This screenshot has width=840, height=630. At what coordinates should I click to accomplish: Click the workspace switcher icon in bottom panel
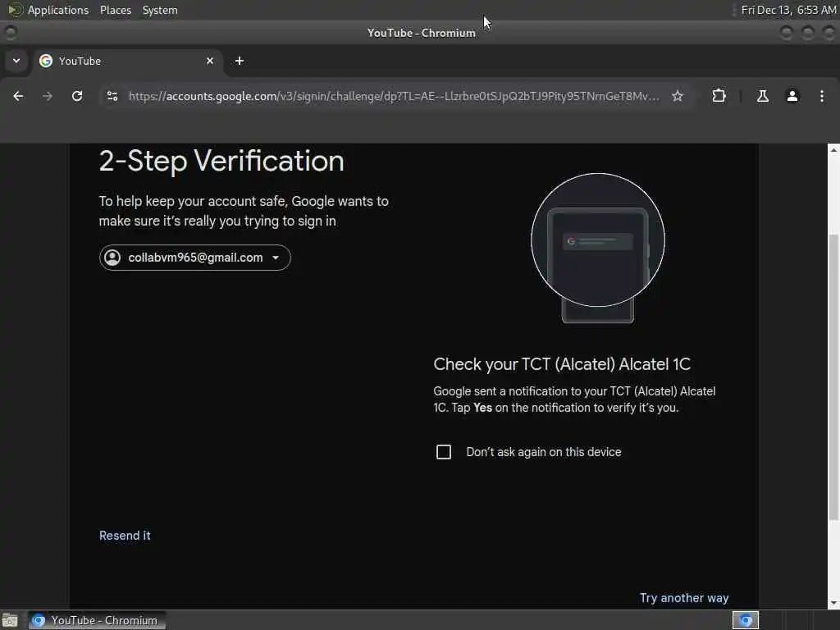(x=745, y=620)
